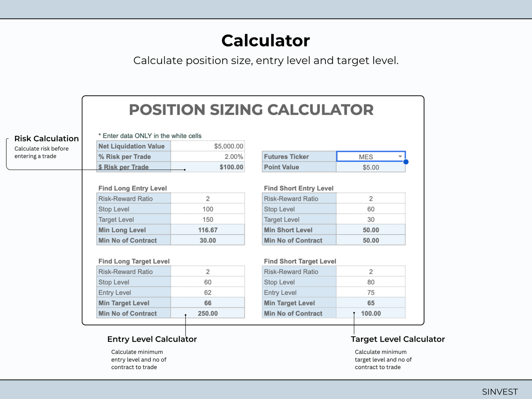532x399 pixels.
Task: Click the selection handle of the MES cell
Action: 406,162
